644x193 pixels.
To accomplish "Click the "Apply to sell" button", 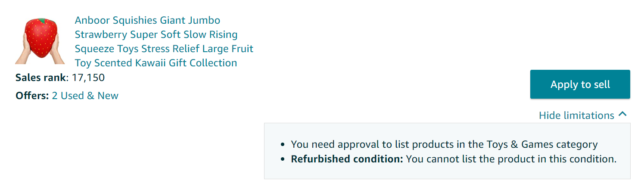I will coord(580,84).
